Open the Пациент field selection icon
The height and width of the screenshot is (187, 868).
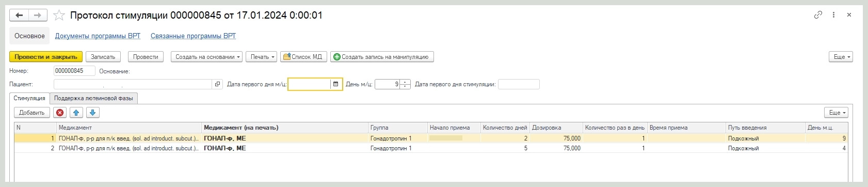coord(217,84)
